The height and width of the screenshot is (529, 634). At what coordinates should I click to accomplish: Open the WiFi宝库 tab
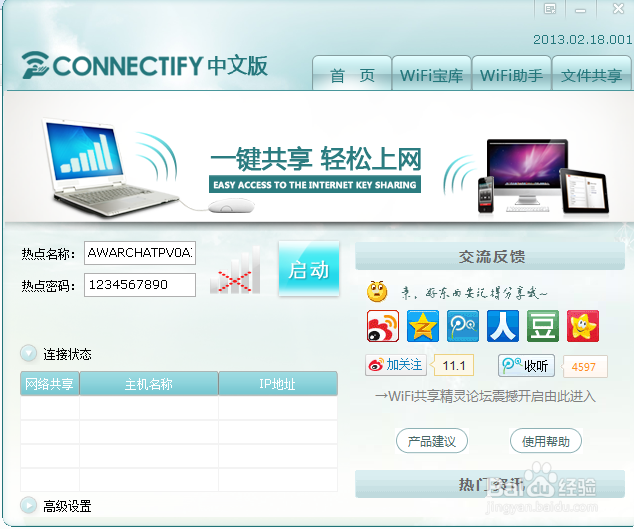[x=431, y=73]
